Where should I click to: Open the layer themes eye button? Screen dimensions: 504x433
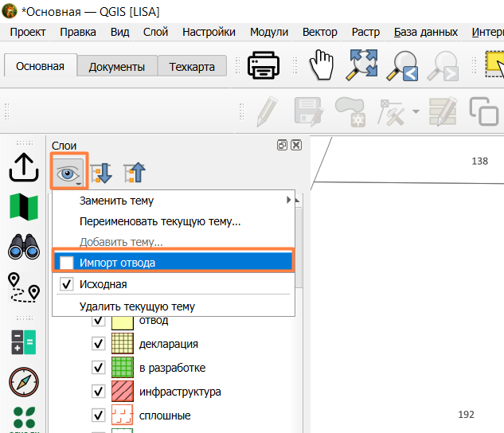[x=68, y=171]
